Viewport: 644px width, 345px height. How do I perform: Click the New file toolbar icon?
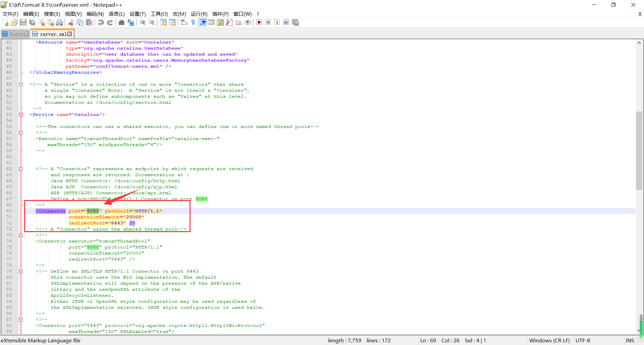click(x=5, y=22)
